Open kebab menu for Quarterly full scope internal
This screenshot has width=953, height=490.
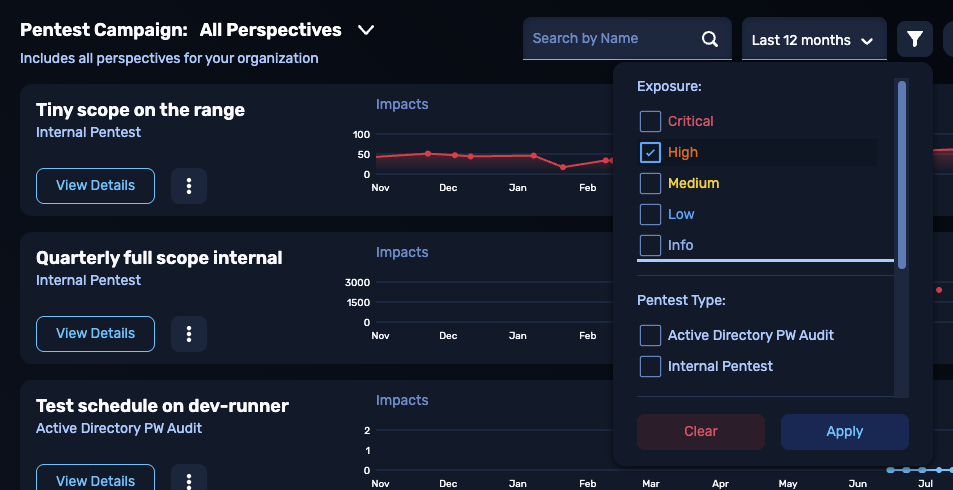click(x=189, y=334)
